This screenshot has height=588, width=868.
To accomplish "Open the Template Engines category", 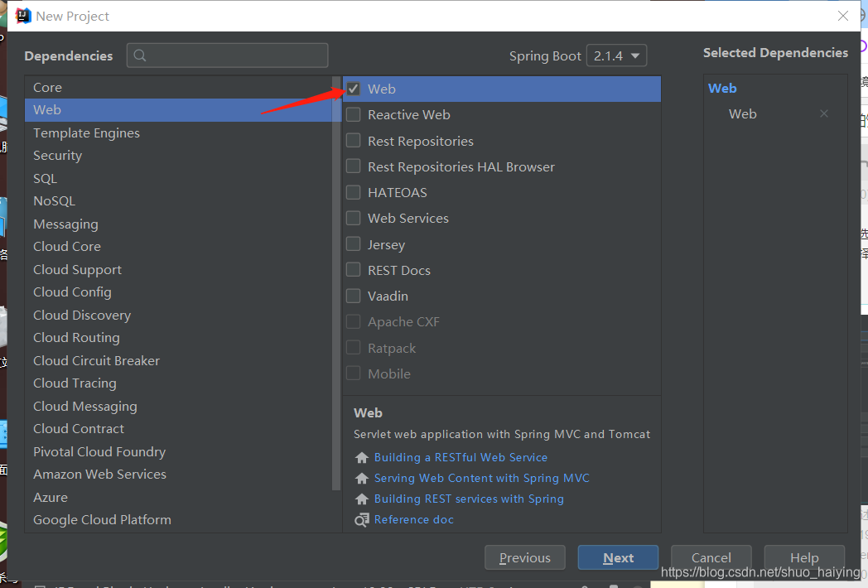I will (x=179, y=133).
